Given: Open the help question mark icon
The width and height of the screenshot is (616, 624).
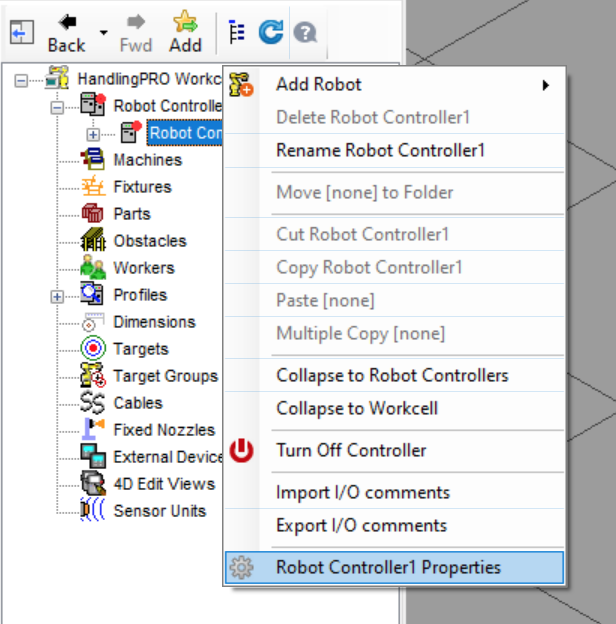Looking at the screenshot, I should coord(305,33).
